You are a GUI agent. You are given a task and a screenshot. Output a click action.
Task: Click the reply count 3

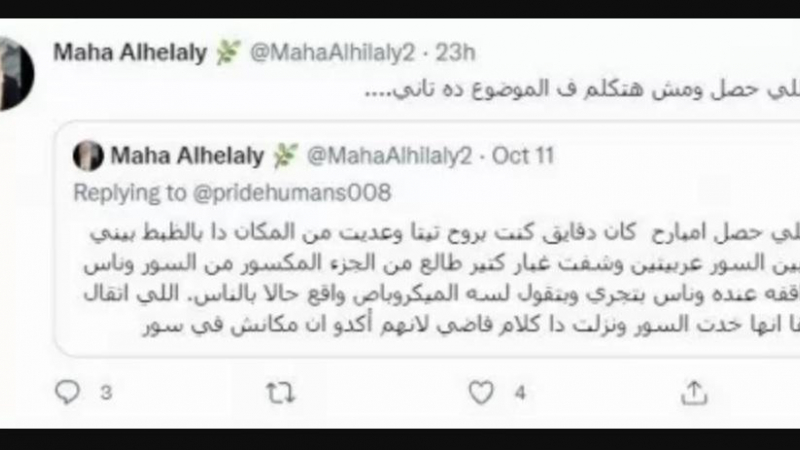pyautogui.click(x=106, y=393)
